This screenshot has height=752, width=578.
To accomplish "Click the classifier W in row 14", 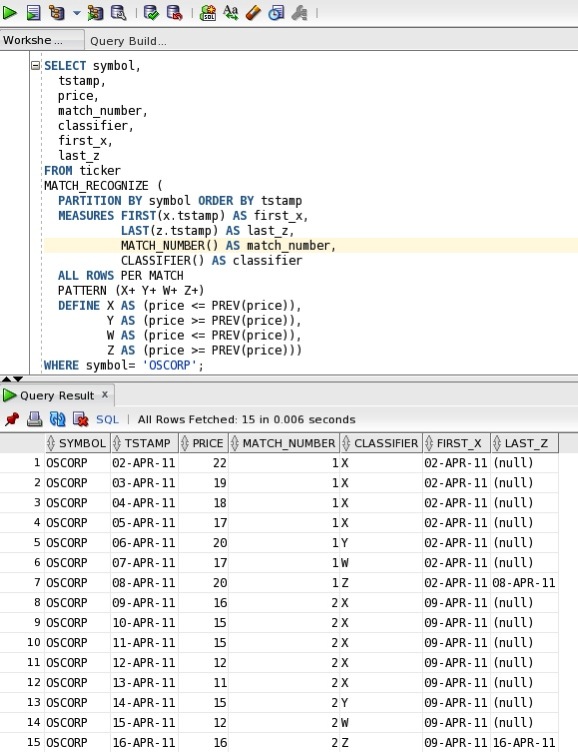I will 381,723.
